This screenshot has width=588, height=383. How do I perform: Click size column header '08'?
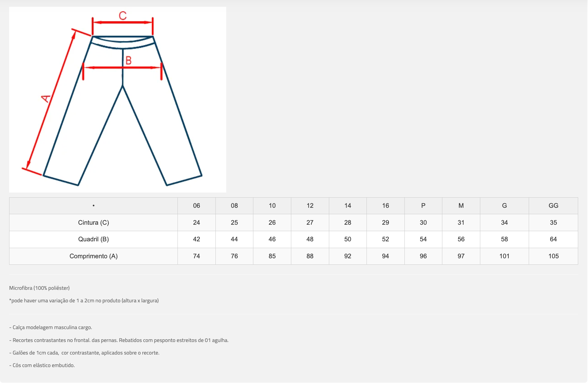click(234, 206)
